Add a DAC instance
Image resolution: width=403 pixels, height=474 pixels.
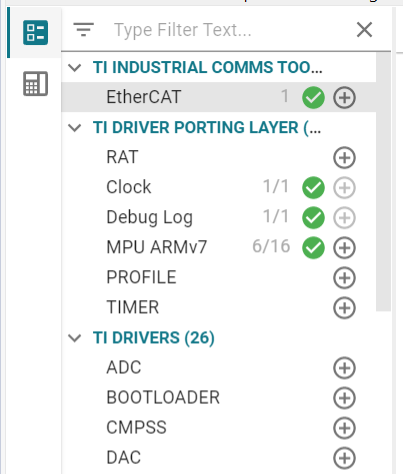pyautogui.click(x=344, y=458)
